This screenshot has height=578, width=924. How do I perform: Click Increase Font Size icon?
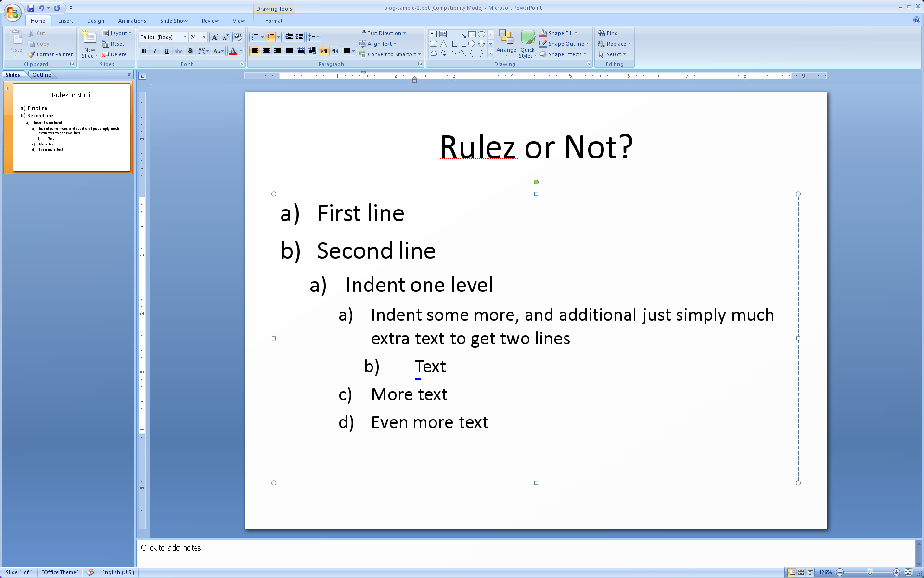tap(215, 37)
